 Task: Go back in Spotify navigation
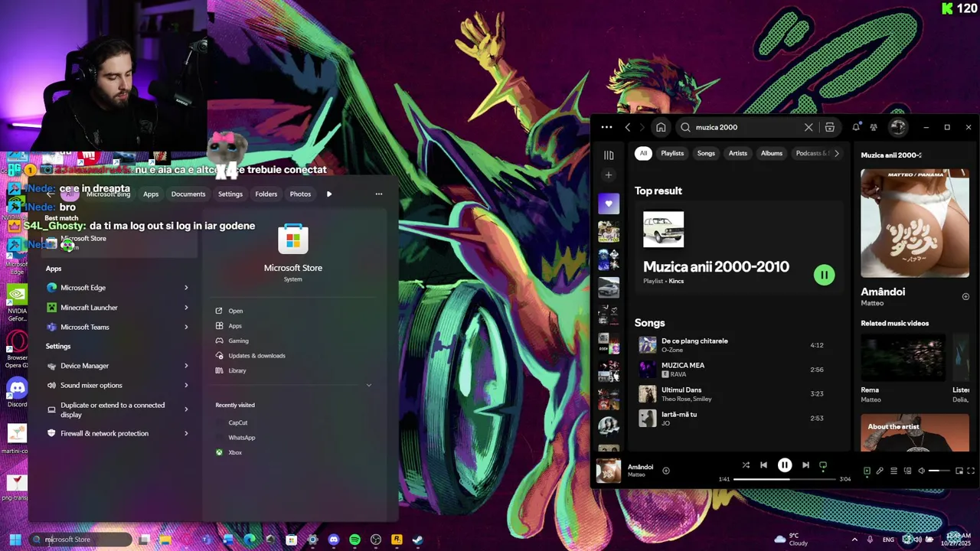coord(628,127)
